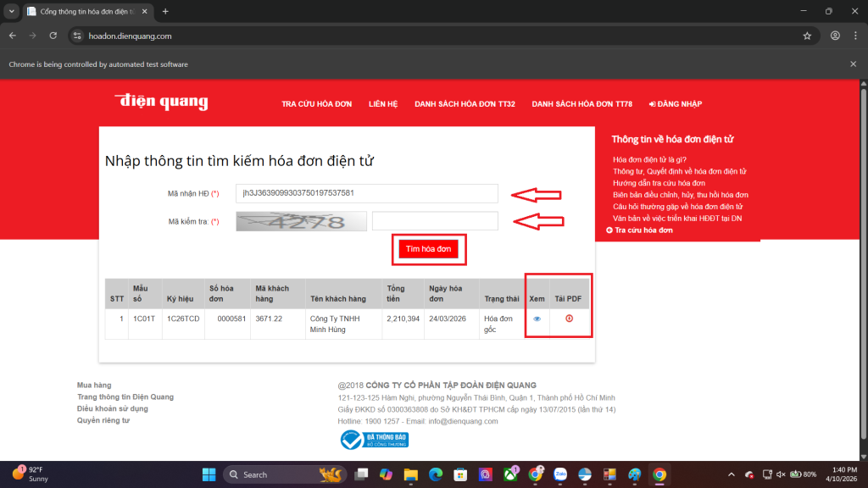Image resolution: width=868 pixels, height=488 pixels.
Task: Select the LIÊN HỆ menu item
Action: click(x=383, y=104)
